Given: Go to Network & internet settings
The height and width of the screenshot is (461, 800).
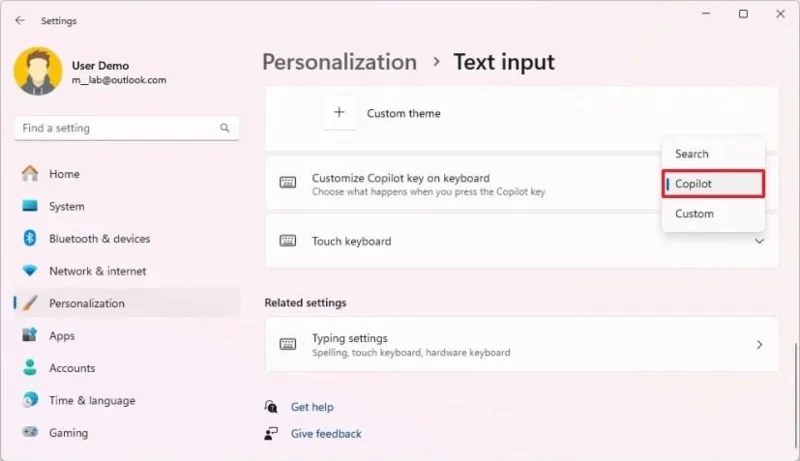Looking at the screenshot, I should [x=128, y=271].
